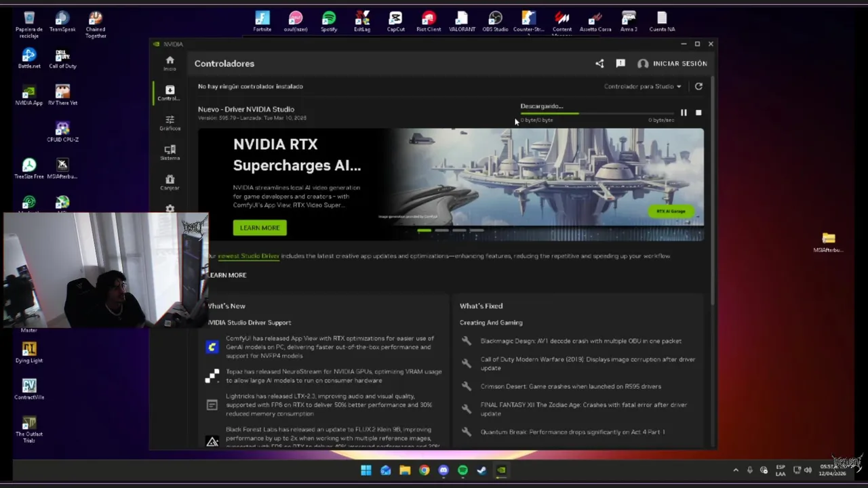Open Discord from the taskbar

click(443, 470)
